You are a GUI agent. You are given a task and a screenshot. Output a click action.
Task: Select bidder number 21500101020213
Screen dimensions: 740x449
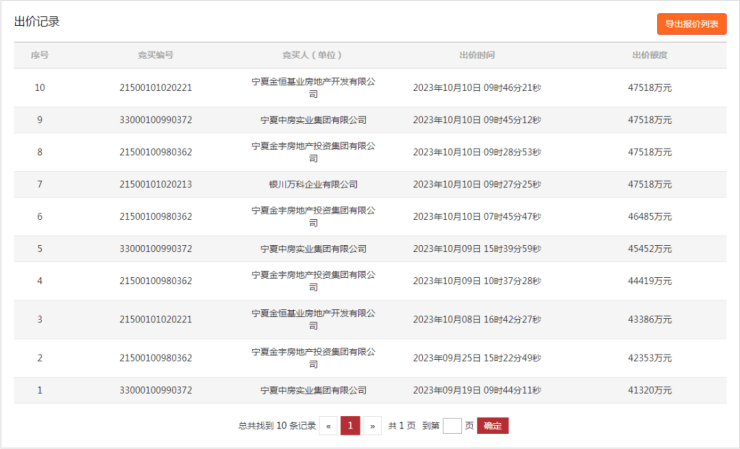click(156, 184)
